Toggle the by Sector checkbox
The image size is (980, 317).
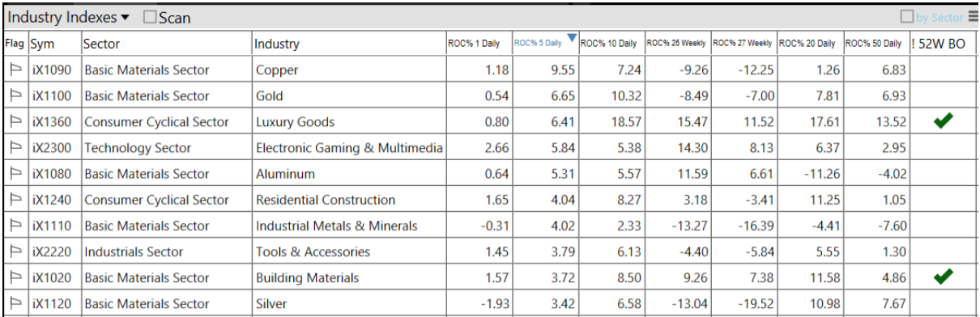(x=907, y=17)
